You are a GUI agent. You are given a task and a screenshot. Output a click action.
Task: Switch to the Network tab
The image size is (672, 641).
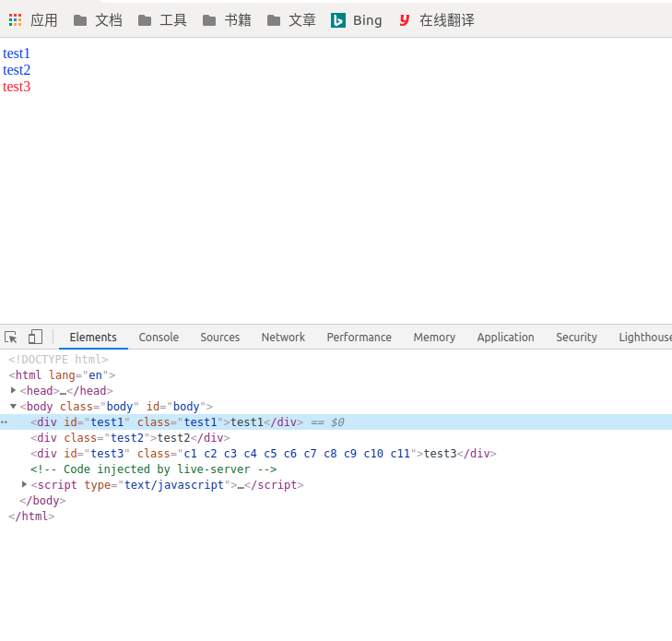click(x=283, y=337)
